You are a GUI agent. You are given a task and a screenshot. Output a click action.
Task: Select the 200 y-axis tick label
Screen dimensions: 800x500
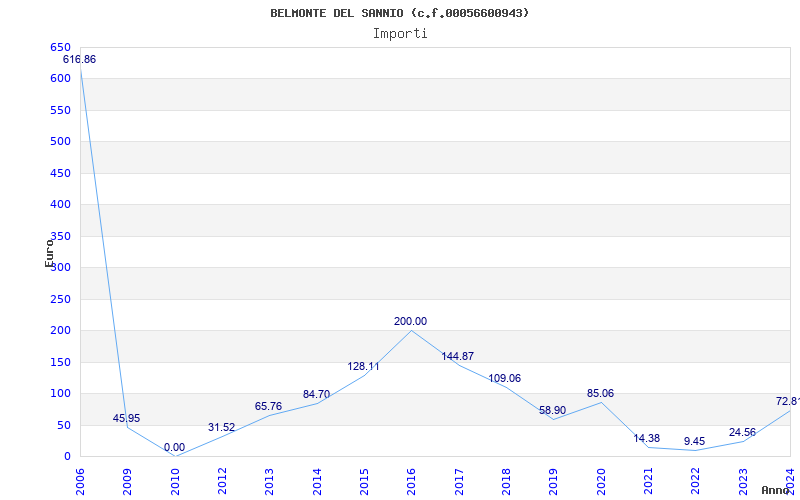pos(61,331)
